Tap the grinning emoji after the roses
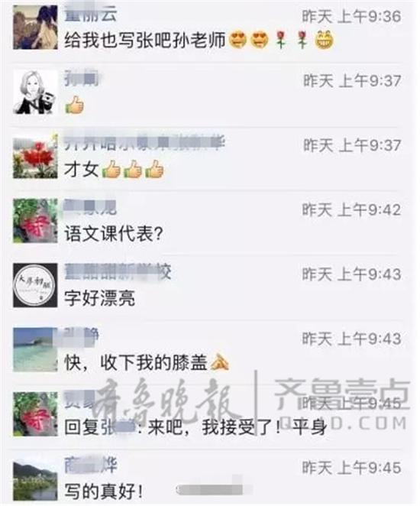Image resolution: width=420 pixels, height=506 pixels. click(x=324, y=40)
